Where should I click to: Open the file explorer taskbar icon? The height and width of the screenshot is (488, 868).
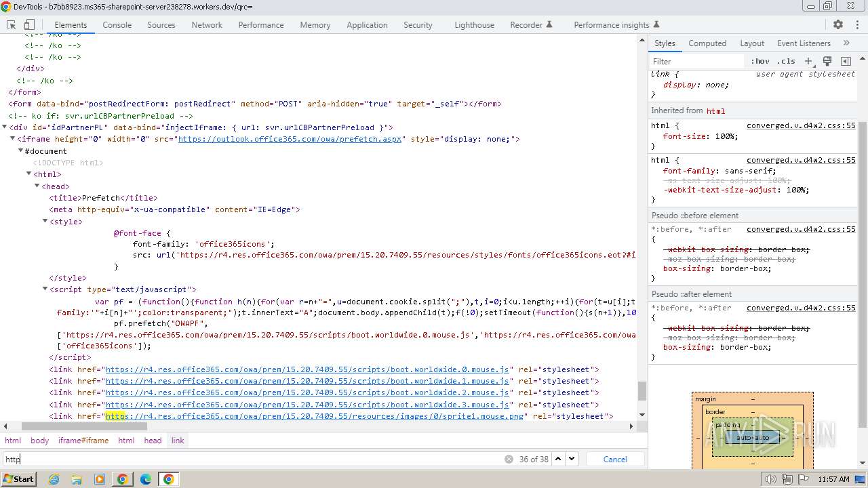[77, 479]
